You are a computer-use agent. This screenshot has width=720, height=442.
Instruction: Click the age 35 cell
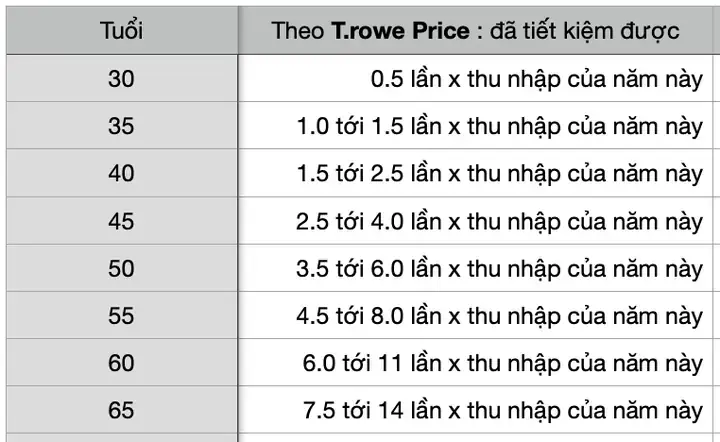click(x=122, y=126)
